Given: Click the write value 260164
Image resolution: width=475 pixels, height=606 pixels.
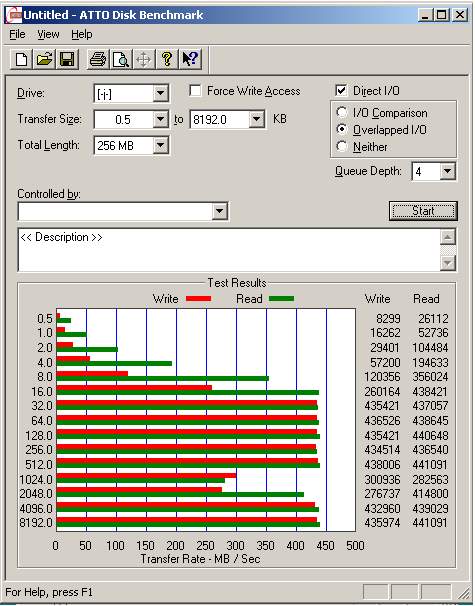Looking at the screenshot, I should click(x=382, y=392).
